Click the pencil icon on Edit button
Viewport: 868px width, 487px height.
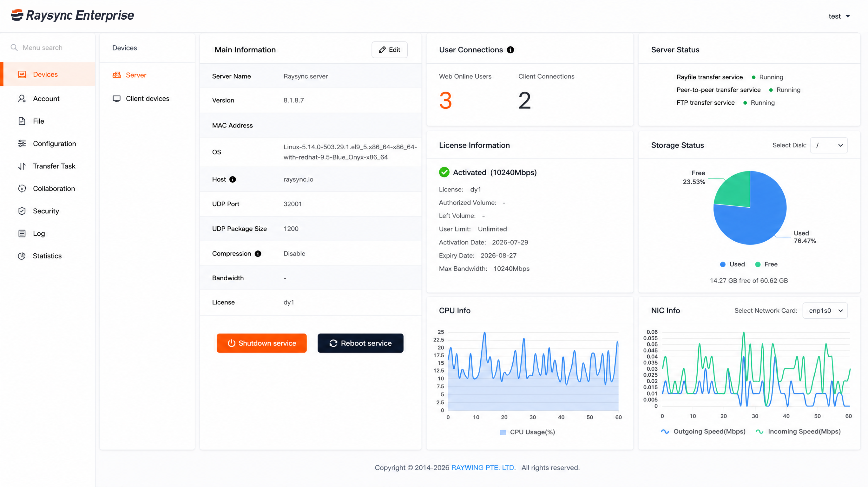[382, 50]
